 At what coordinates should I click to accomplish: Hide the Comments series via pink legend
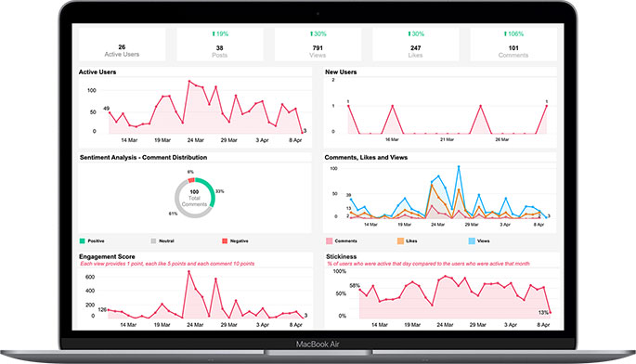point(329,241)
